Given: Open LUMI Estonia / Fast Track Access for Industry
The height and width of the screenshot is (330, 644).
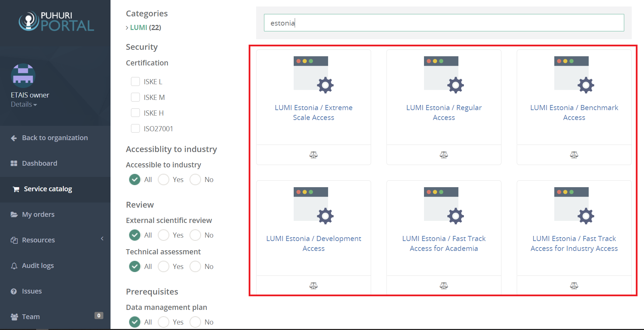Looking at the screenshot, I should [x=574, y=243].
